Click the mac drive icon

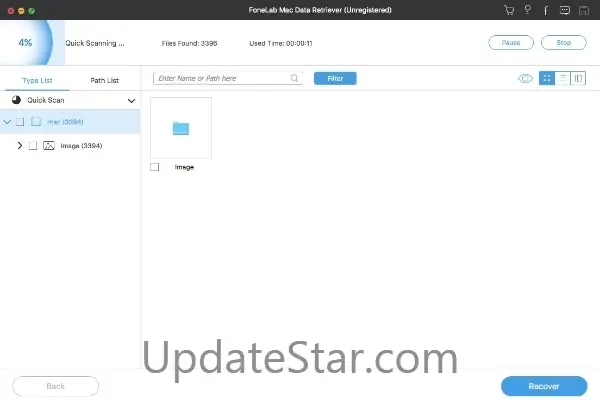point(36,122)
